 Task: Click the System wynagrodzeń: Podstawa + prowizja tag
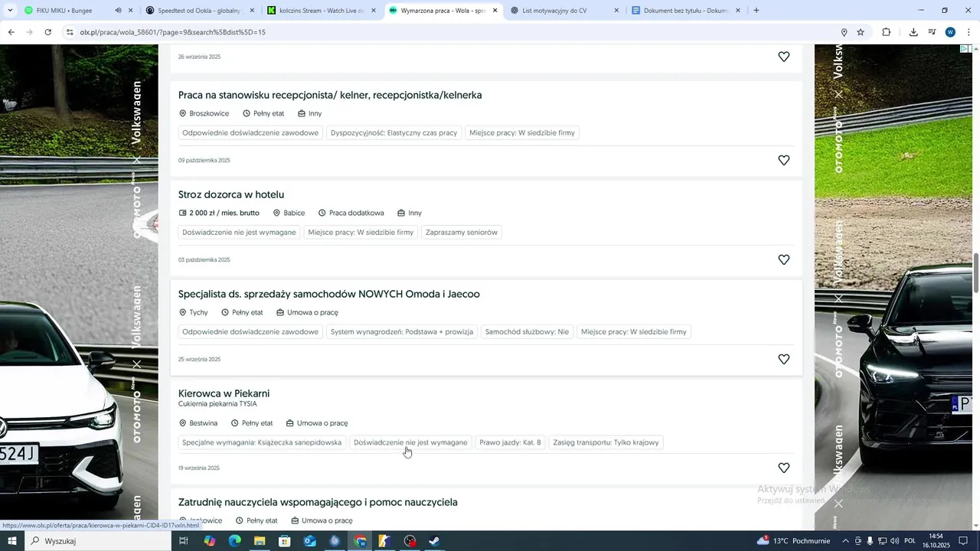point(402,332)
